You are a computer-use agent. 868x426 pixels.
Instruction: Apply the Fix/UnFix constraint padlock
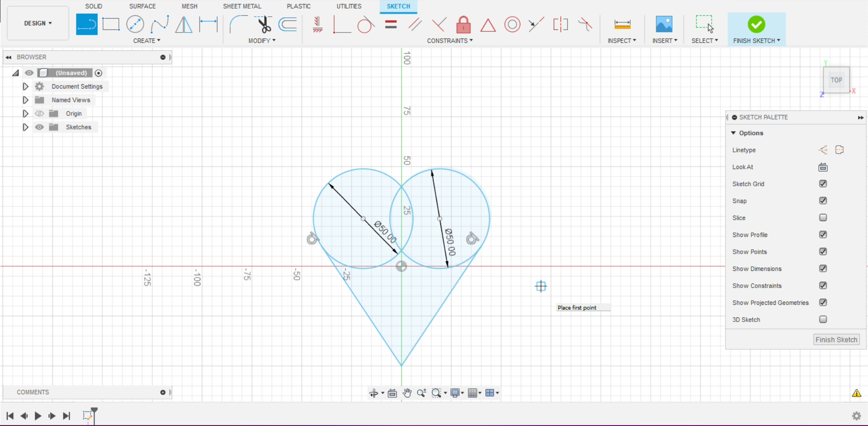463,25
